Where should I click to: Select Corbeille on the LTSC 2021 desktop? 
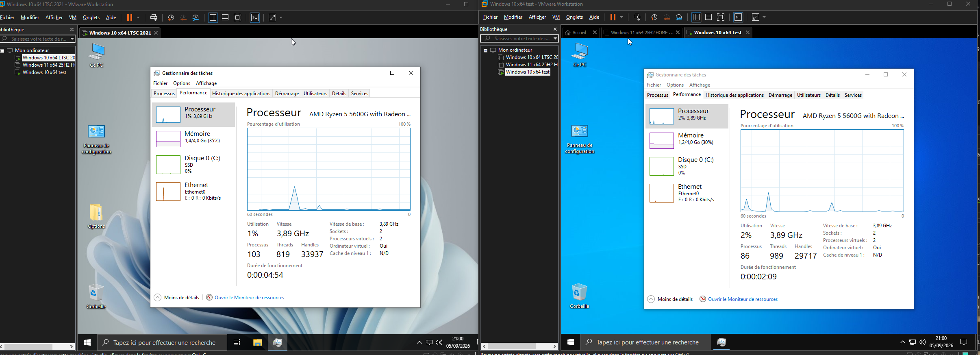pos(96,296)
